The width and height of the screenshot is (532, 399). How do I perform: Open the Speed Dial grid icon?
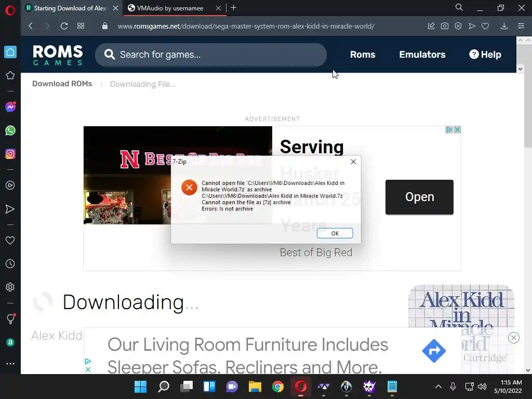[x=81, y=26]
